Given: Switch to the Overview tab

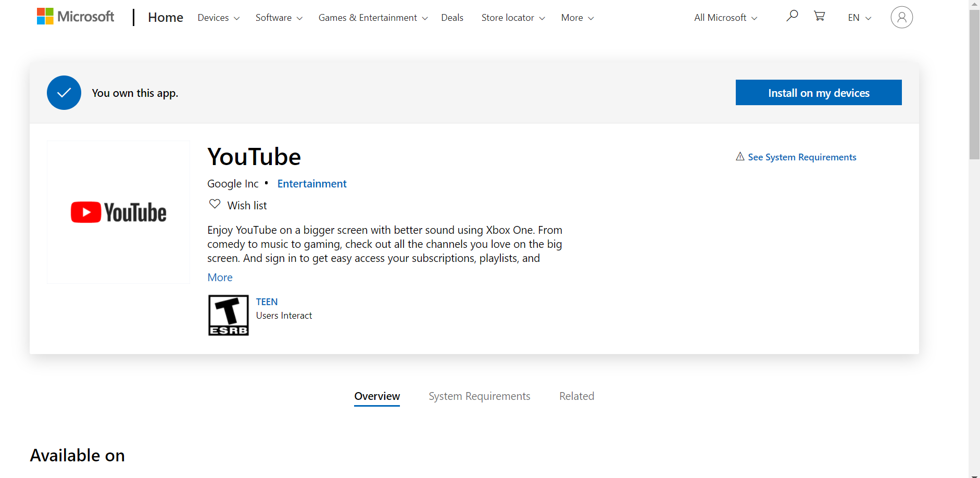Looking at the screenshot, I should pyautogui.click(x=377, y=397).
